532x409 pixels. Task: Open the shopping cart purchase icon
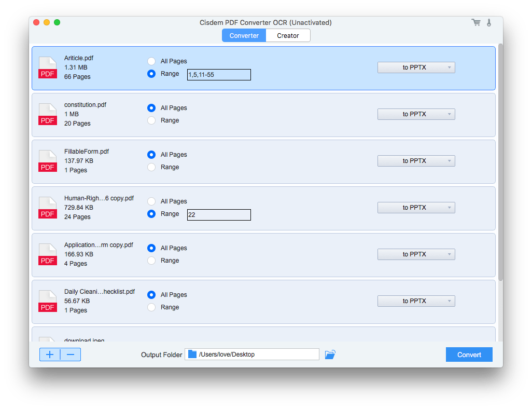[476, 22]
